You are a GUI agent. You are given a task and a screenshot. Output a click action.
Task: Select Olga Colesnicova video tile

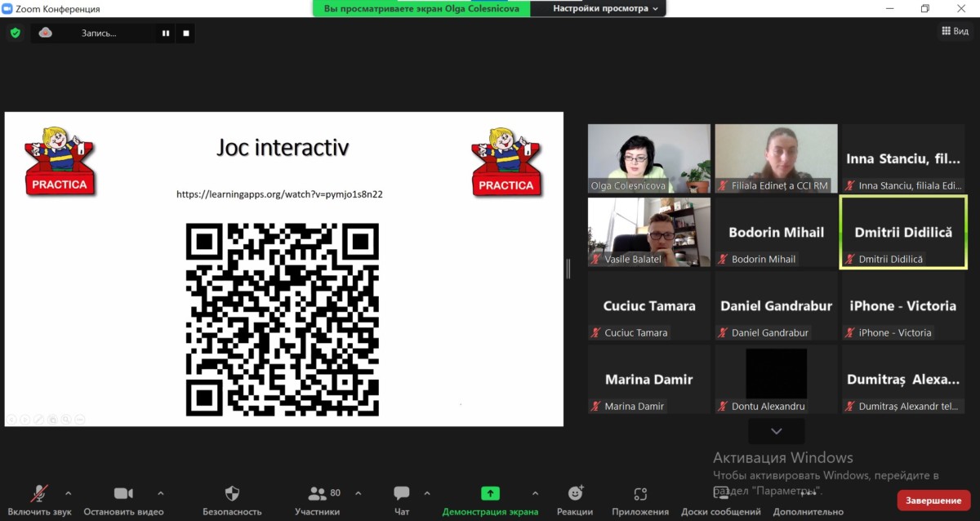point(649,158)
